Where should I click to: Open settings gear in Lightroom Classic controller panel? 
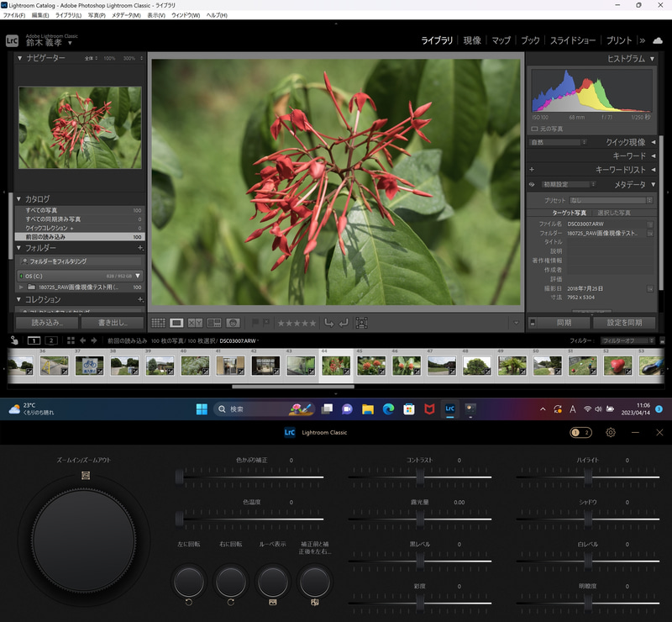[x=611, y=432]
